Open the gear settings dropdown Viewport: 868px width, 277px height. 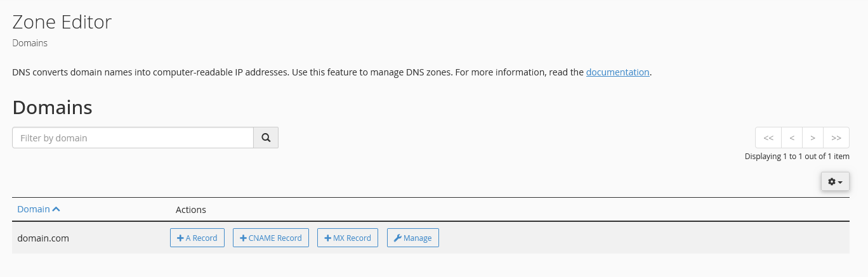(835, 182)
